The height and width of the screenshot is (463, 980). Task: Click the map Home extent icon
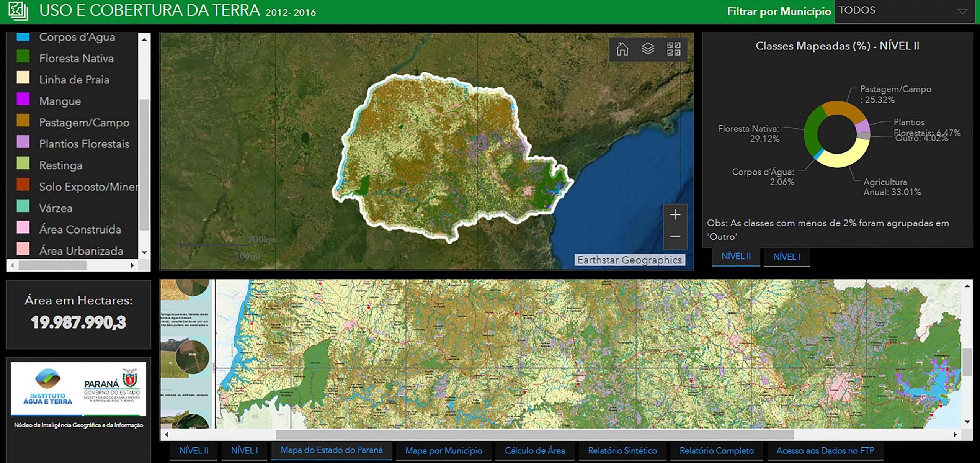pyautogui.click(x=622, y=49)
